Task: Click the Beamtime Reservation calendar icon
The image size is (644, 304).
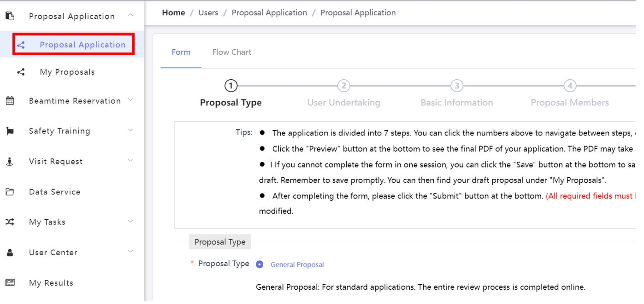Action: click(x=10, y=101)
